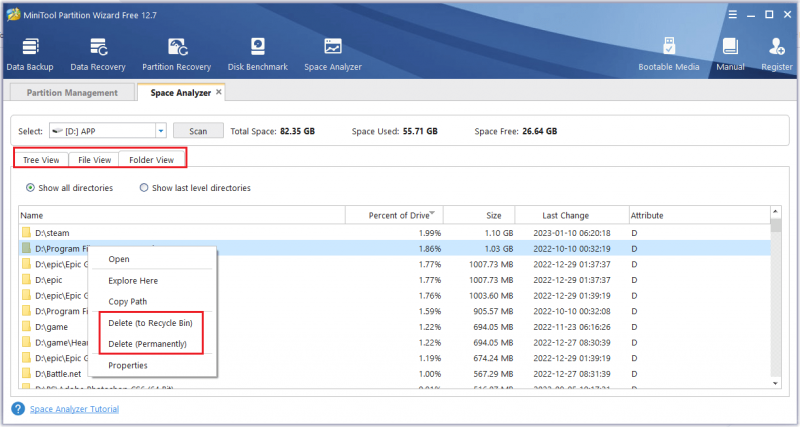Sort by Percent of Drive column
Screen dimensions: 800x427
coord(394,215)
